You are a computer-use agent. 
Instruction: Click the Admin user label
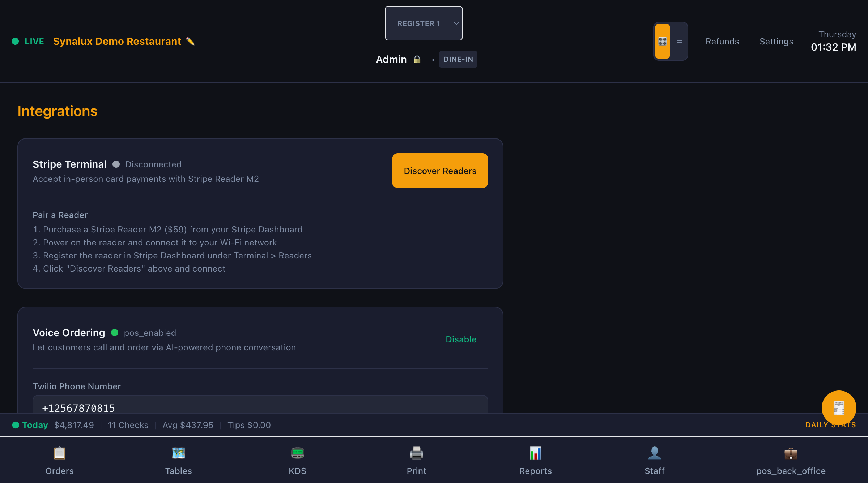tap(391, 59)
